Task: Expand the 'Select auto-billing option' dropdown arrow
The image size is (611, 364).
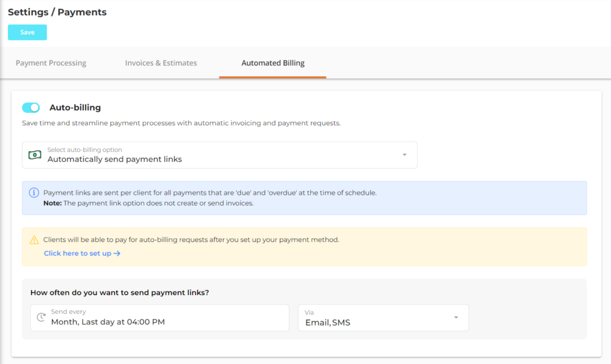Action: (404, 155)
